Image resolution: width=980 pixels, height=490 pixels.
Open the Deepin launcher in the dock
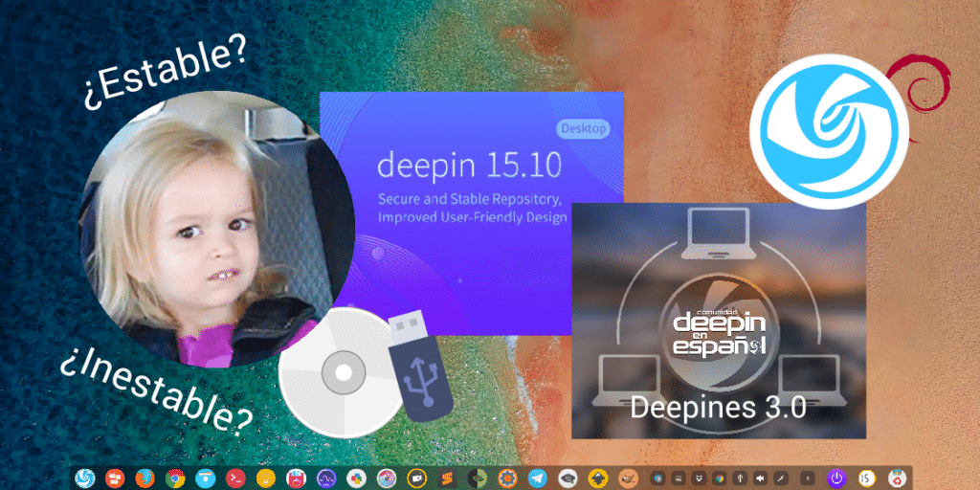(x=84, y=477)
